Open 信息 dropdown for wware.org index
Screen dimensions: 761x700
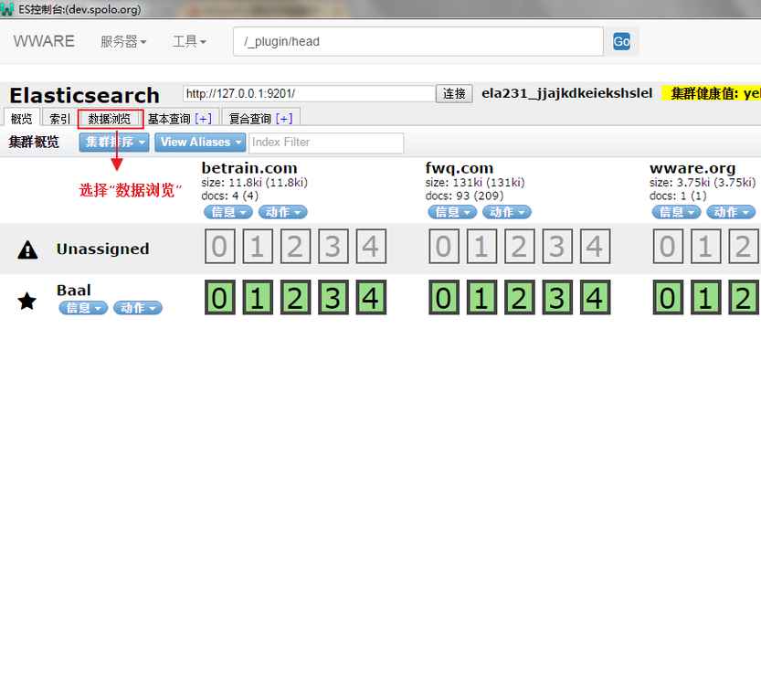[x=677, y=212]
